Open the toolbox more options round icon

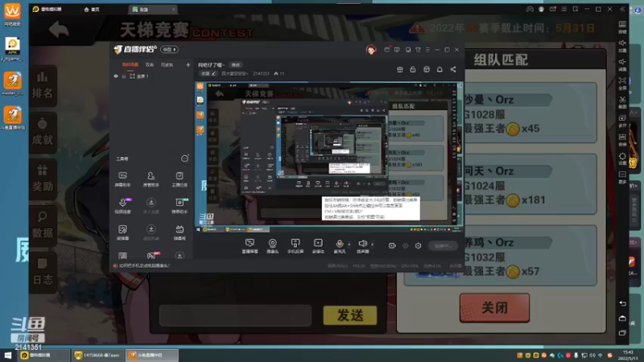[x=185, y=158]
